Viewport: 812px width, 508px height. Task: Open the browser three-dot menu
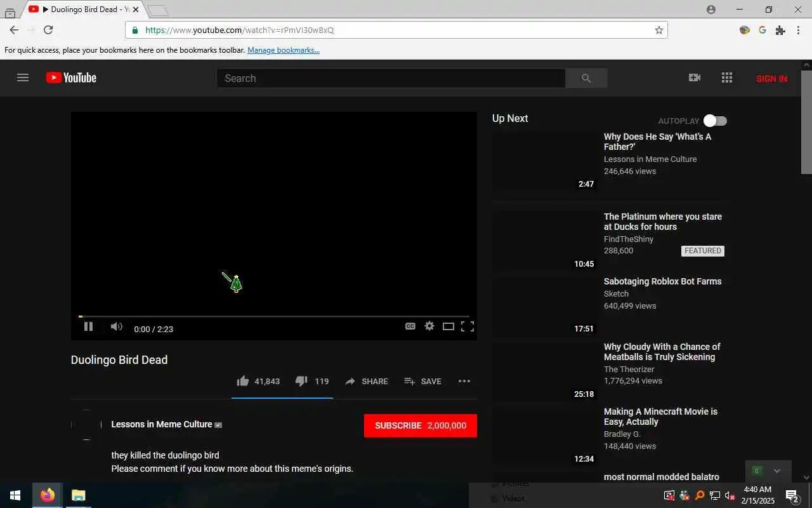[x=798, y=30]
